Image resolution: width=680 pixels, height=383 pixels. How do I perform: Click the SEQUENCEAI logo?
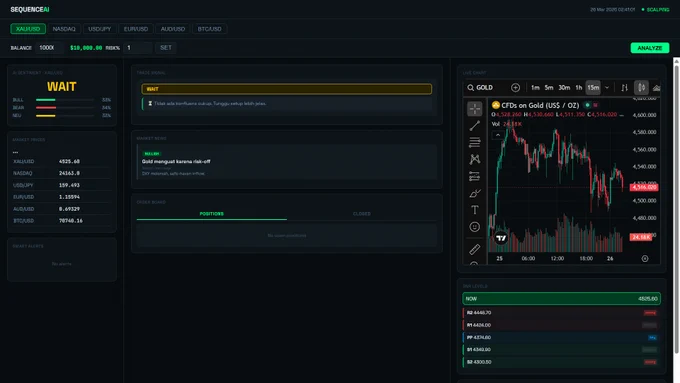tap(30, 10)
